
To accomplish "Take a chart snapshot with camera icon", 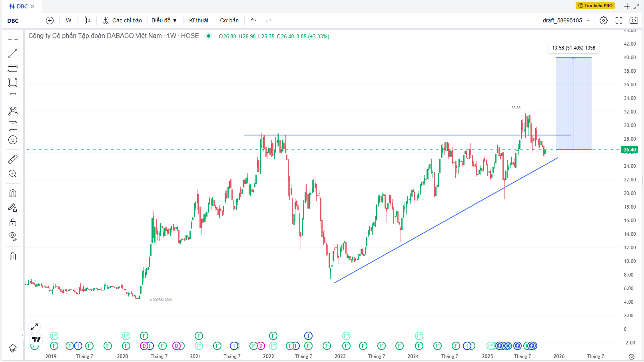I will click(634, 20).
